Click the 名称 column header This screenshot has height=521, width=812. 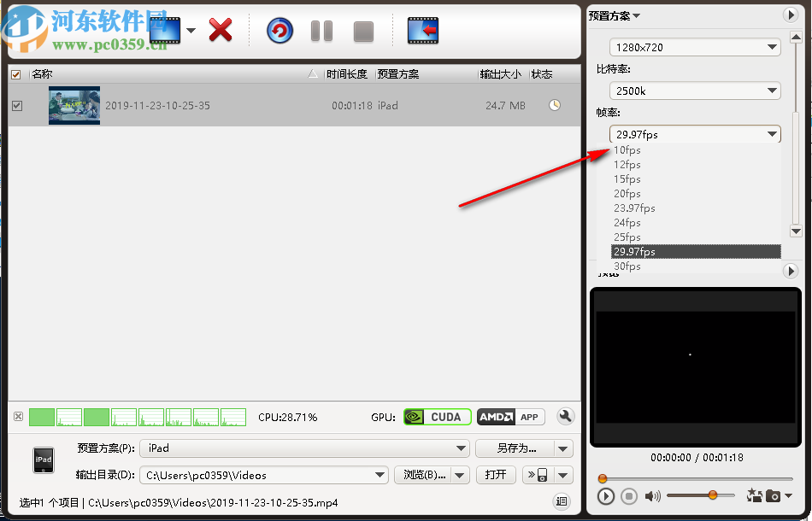click(x=43, y=74)
